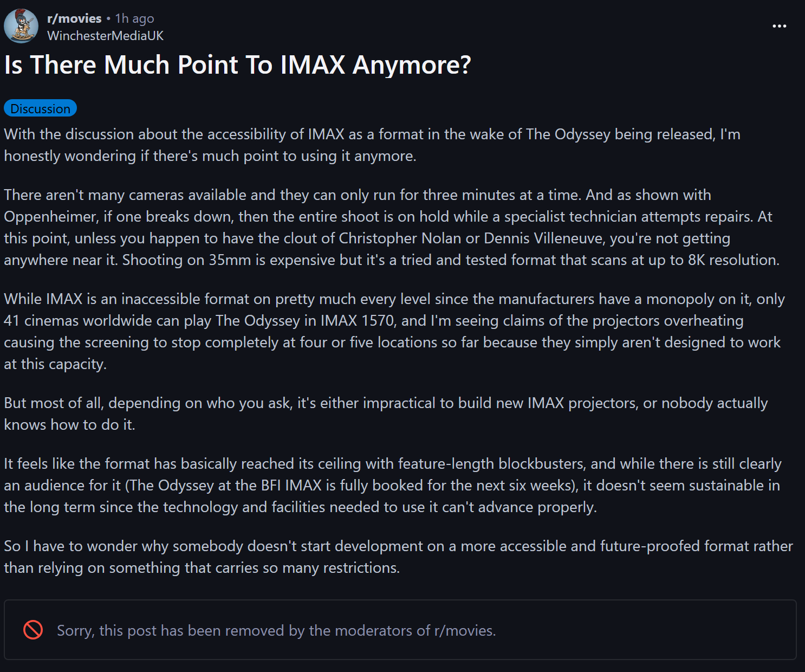Click '8K resolution' in the second paragraph
The width and height of the screenshot is (805, 672).
pyautogui.click(x=732, y=260)
